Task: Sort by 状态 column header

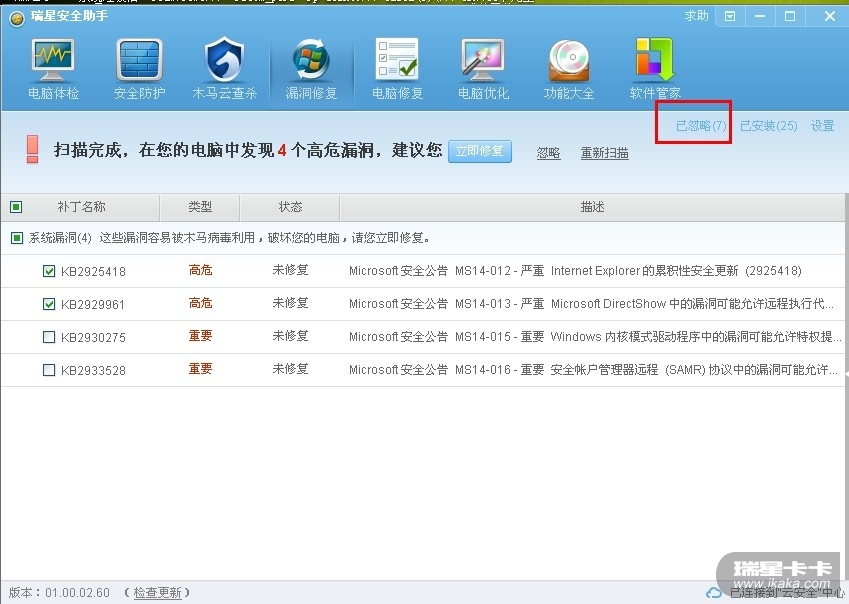Action: click(x=290, y=207)
